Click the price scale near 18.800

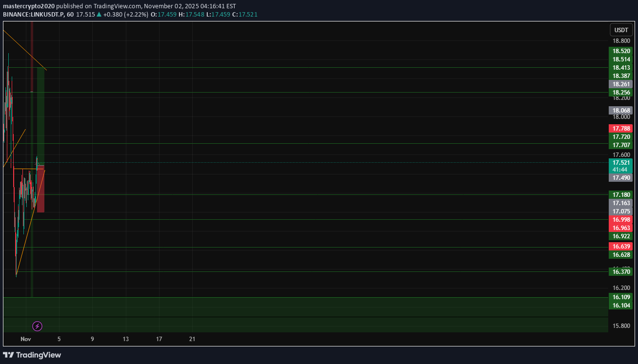point(620,41)
